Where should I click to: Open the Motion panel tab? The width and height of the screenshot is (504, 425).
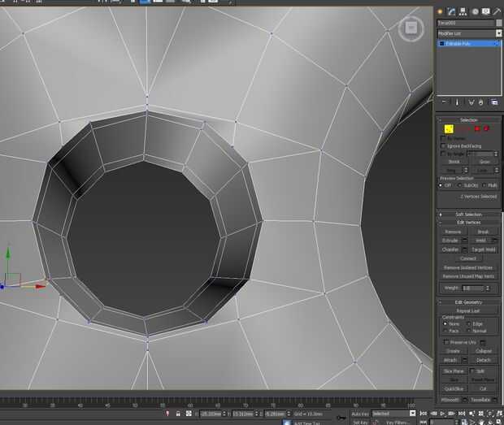pos(474,11)
